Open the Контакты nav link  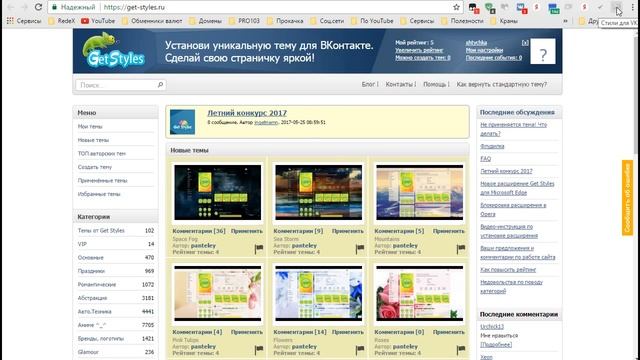pyautogui.click(x=399, y=84)
